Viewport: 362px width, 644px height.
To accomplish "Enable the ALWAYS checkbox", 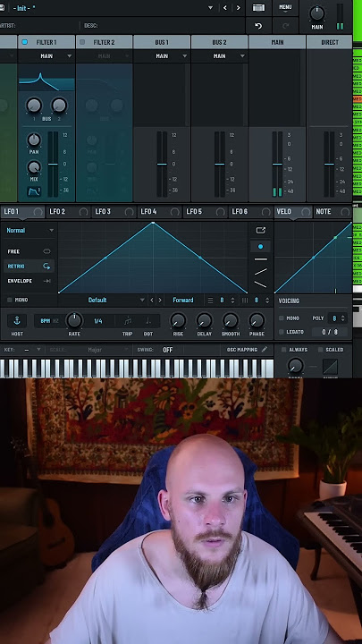I will pos(283,350).
